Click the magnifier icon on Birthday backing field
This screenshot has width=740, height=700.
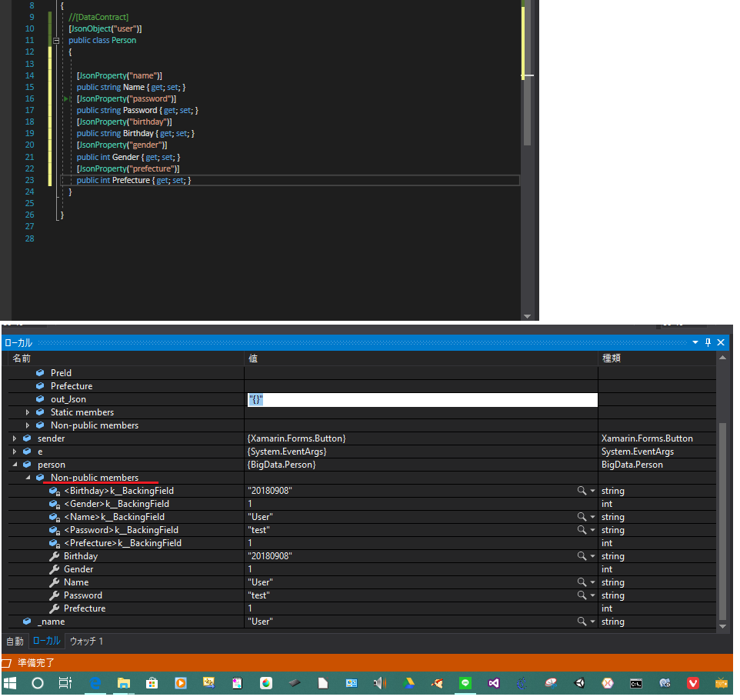click(582, 490)
